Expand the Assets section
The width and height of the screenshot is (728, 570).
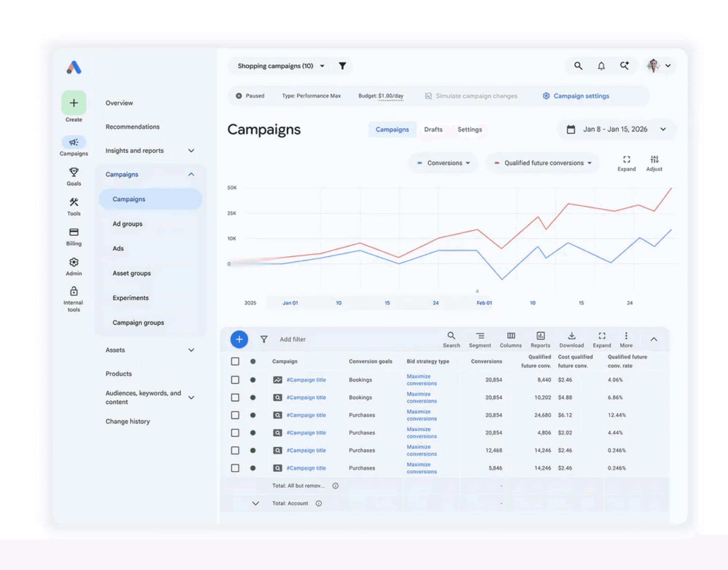(191, 350)
